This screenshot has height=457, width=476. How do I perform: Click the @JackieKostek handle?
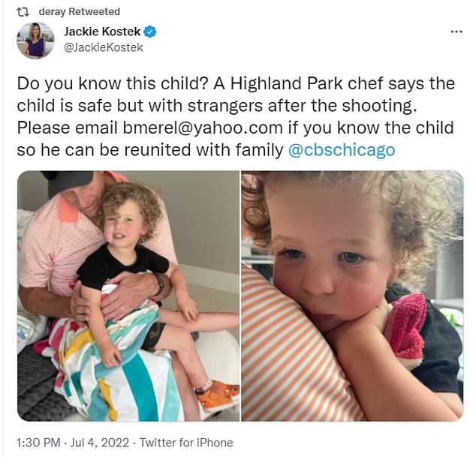pyautogui.click(x=103, y=47)
